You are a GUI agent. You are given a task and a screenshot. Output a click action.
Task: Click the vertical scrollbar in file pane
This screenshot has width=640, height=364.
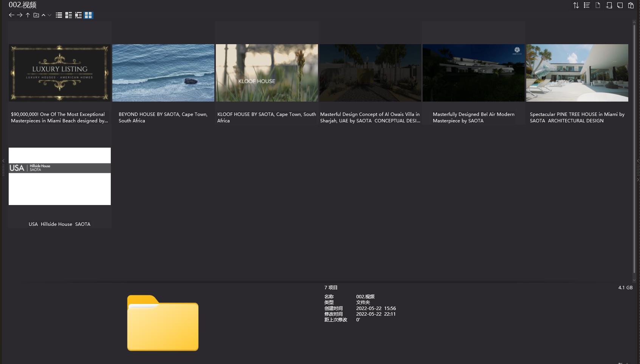634,147
